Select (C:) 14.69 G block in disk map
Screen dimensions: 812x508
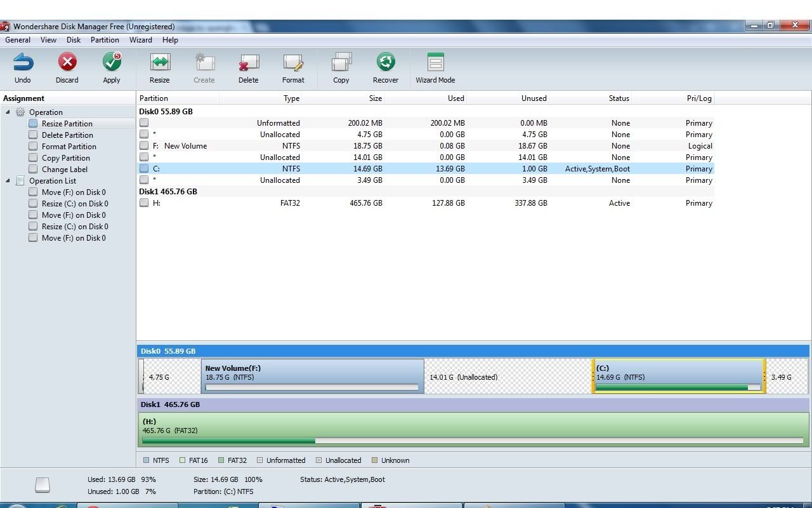click(x=678, y=377)
